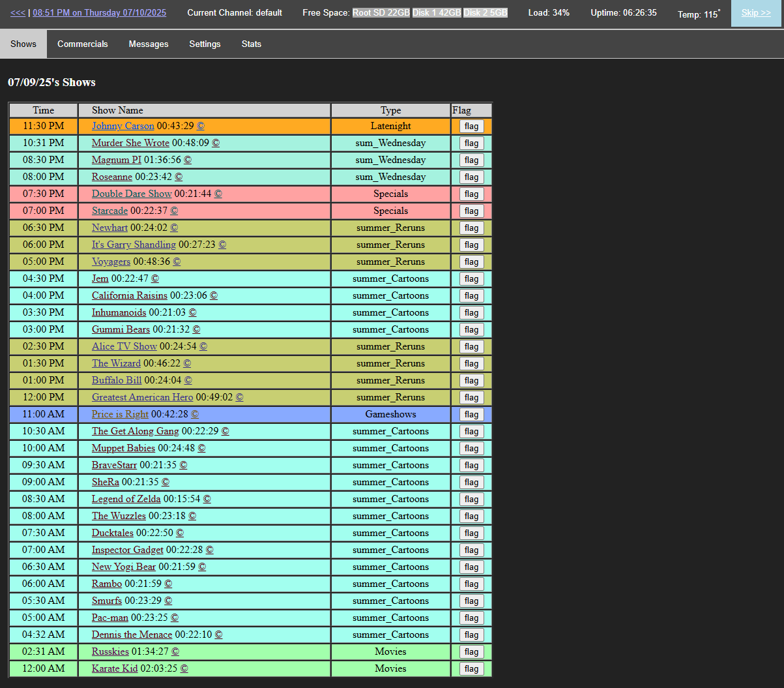Click the Disk 2 5GB label
This screenshot has height=688, width=784.
point(486,12)
